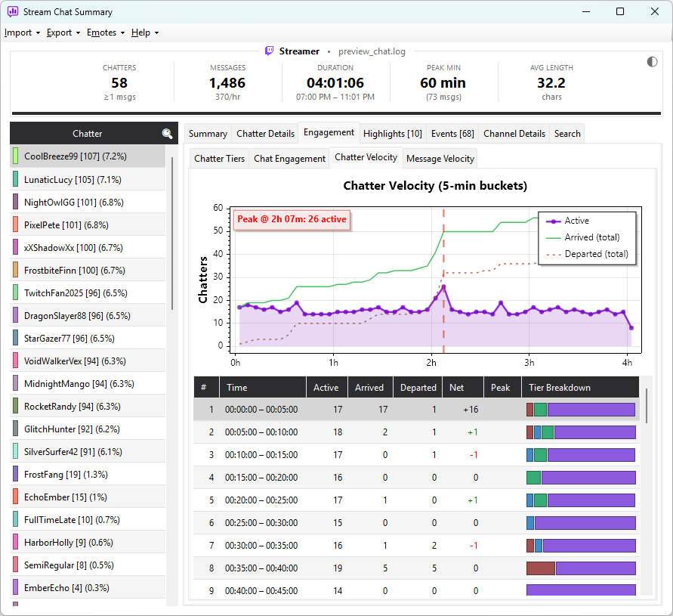Select chatter StarGazer77 [96]
673x616 pixels.
[88, 339]
